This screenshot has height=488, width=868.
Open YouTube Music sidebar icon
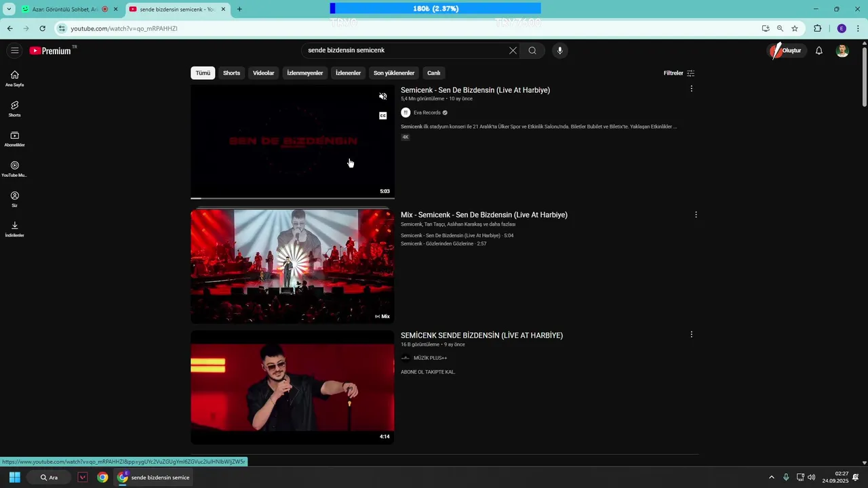click(14, 169)
